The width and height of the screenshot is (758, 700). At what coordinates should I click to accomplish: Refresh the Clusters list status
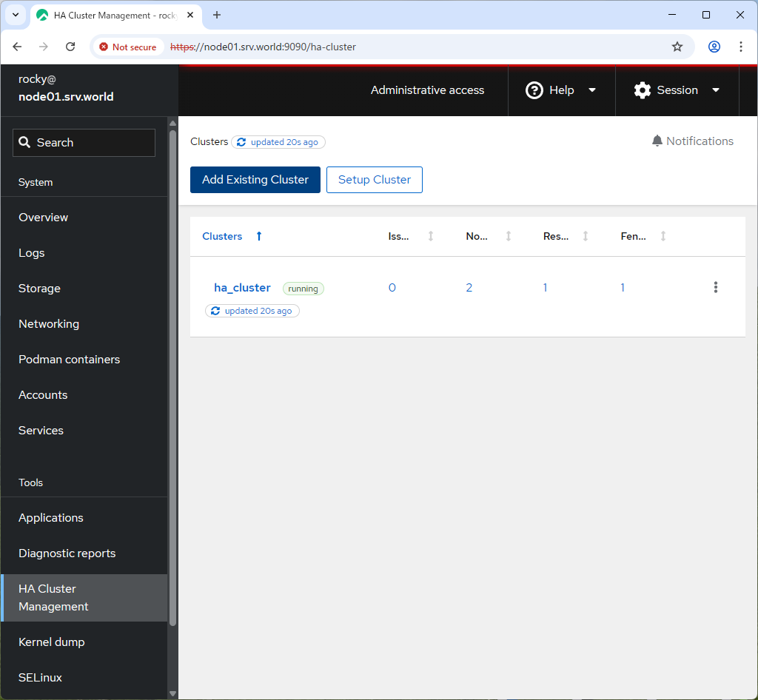click(240, 141)
